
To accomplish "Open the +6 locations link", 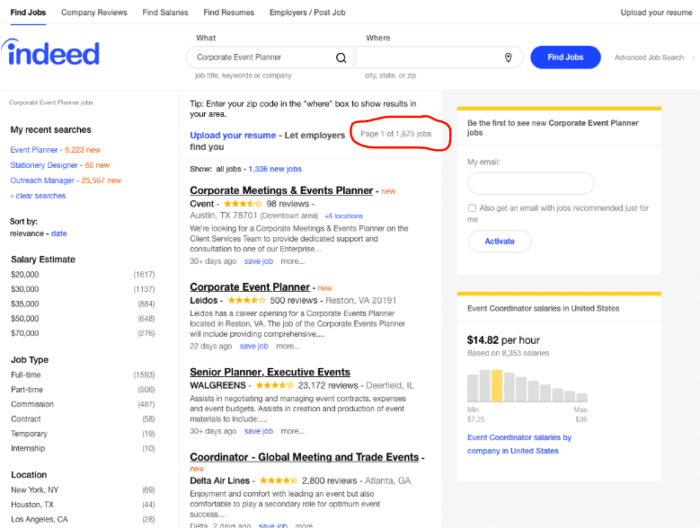I will [x=344, y=216].
